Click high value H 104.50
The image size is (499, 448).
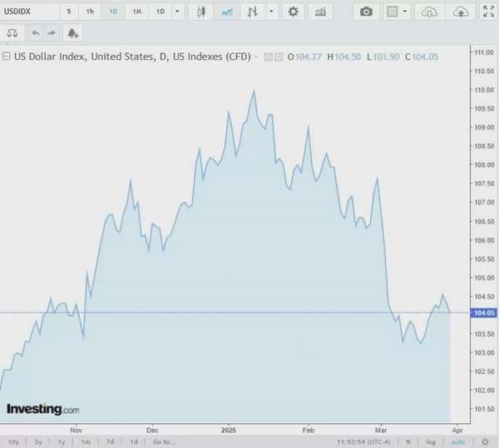pyautogui.click(x=343, y=57)
